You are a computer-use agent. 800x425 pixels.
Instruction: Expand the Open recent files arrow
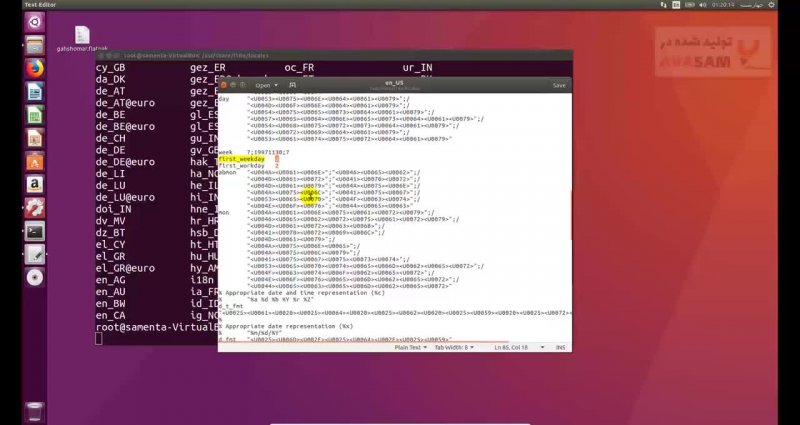(274, 86)
